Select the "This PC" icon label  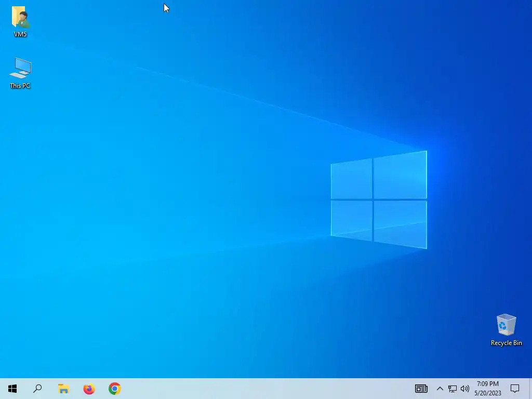(20, 86)
